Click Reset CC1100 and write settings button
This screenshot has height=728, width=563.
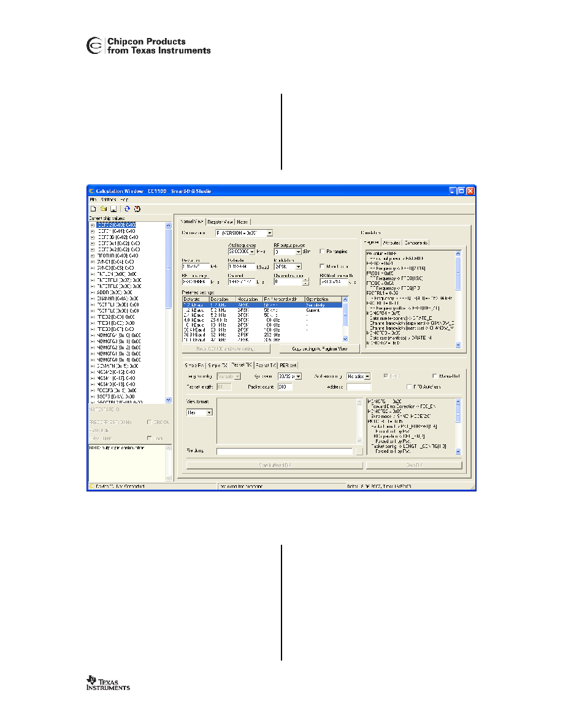[x=226, y=349]
